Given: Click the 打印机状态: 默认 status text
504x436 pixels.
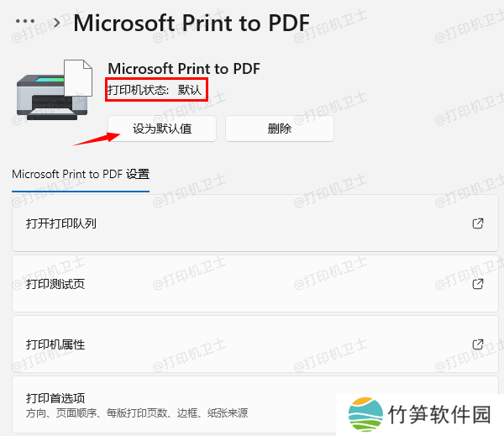Looking at the screenshot, I should [155, 90].
